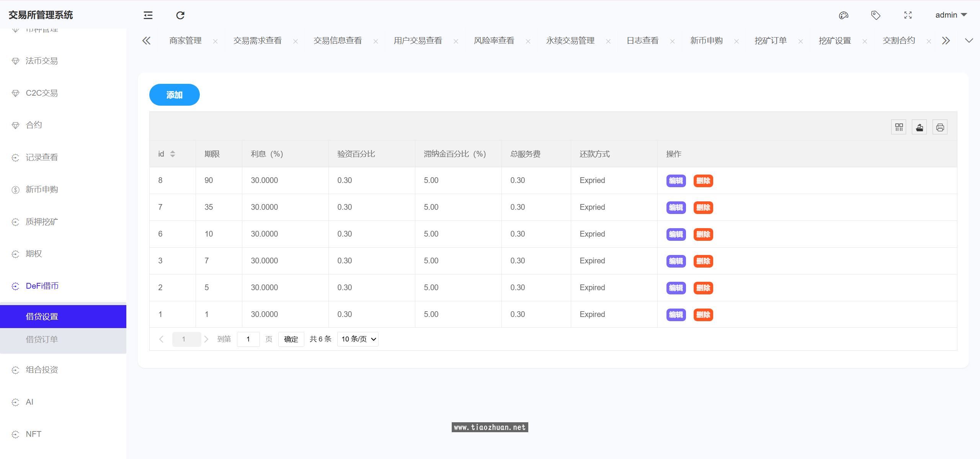Screen dimensions: 980x459
Task: Switch to the 挖矿订单 tab
Action: coord(770,41)
